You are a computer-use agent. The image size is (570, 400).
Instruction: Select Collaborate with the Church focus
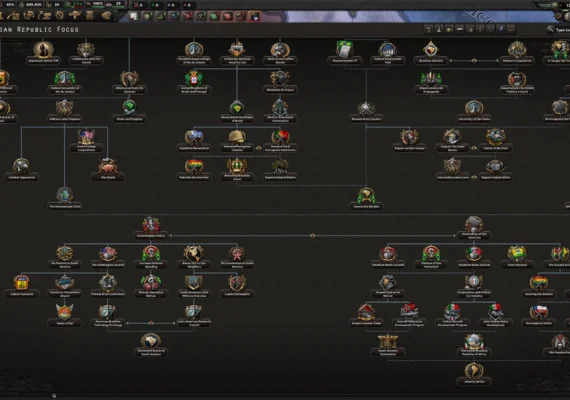click(86, 53)
